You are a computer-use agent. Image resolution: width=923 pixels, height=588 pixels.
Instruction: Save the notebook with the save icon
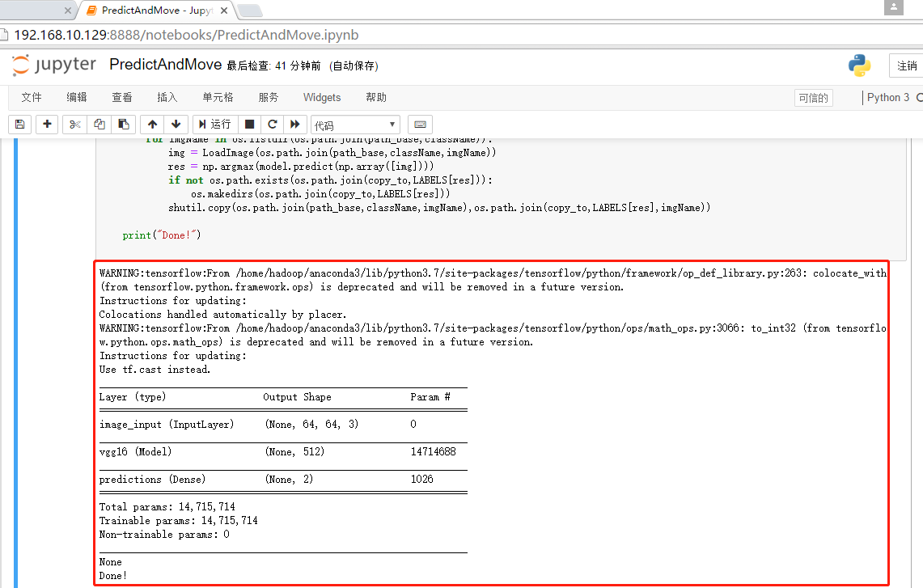tap(19, 124)
